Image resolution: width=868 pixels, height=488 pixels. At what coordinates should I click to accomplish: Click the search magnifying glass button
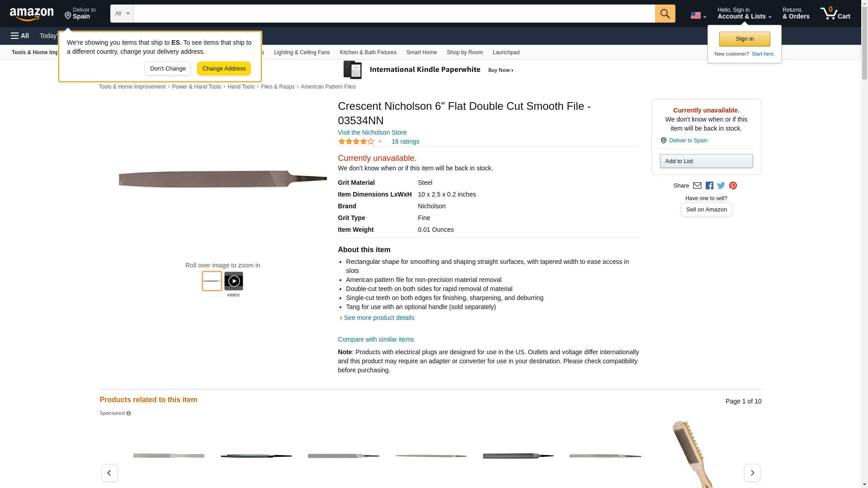(665, 14)
